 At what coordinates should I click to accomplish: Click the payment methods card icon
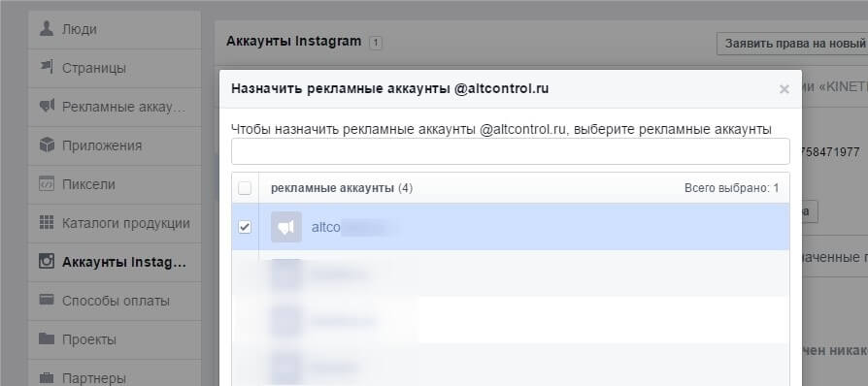[47, 301]
